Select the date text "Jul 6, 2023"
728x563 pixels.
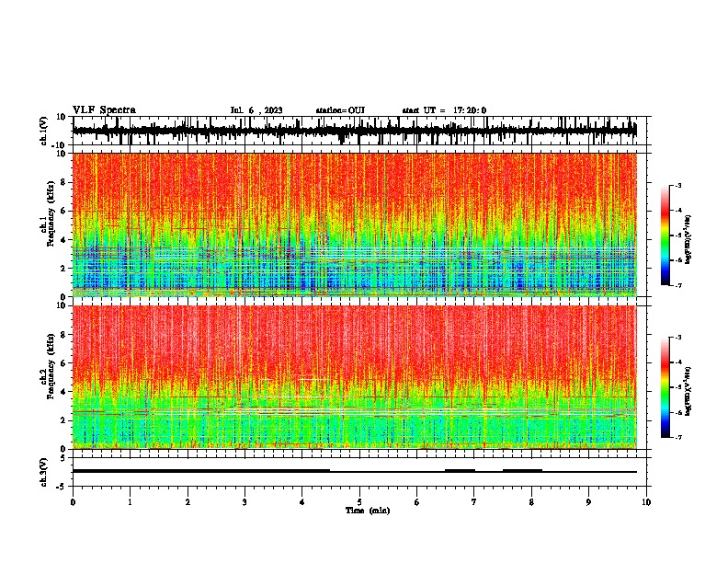point(256,110)
